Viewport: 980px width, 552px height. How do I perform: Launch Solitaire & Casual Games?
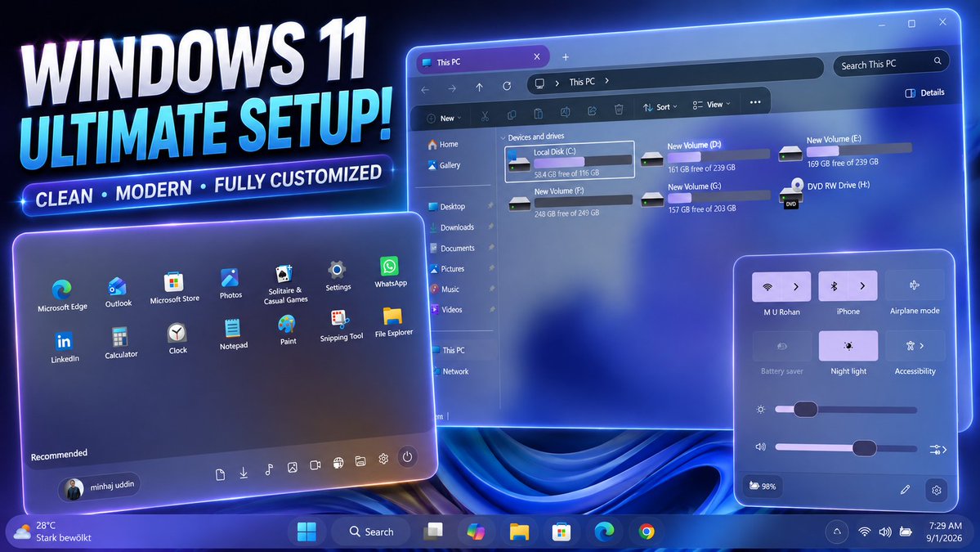click(x=285, y=285)
